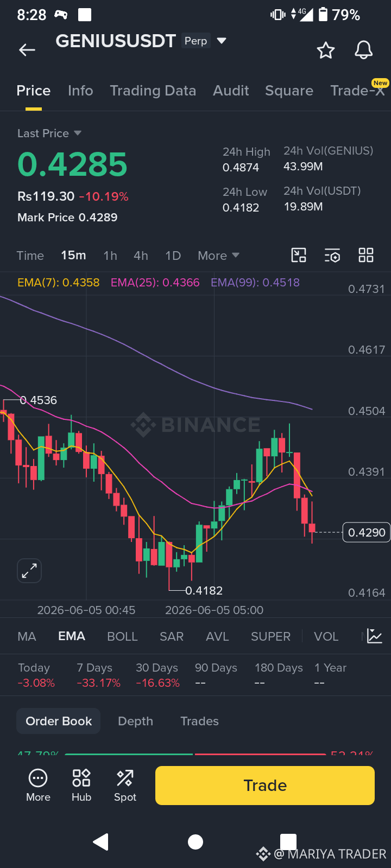Open the Audit tab
Image resolution: width=391 pixels, height=868 pixels.
(231, 91)
